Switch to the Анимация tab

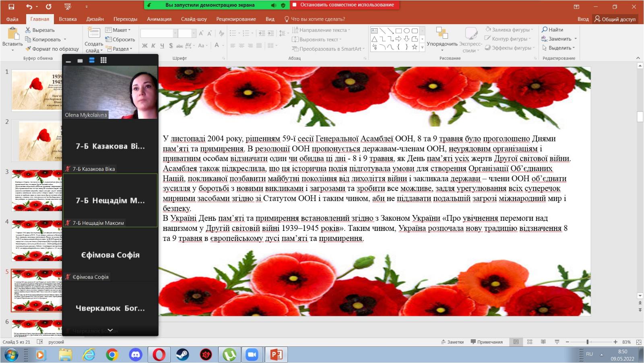click(159, 19)
